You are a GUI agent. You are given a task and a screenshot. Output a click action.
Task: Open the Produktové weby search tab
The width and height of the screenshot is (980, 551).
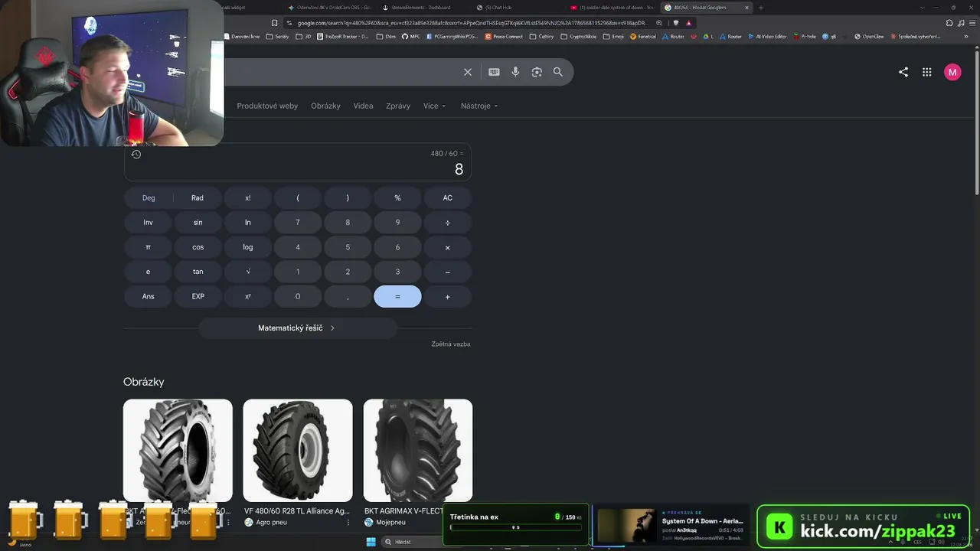click(x=267, y=106)
